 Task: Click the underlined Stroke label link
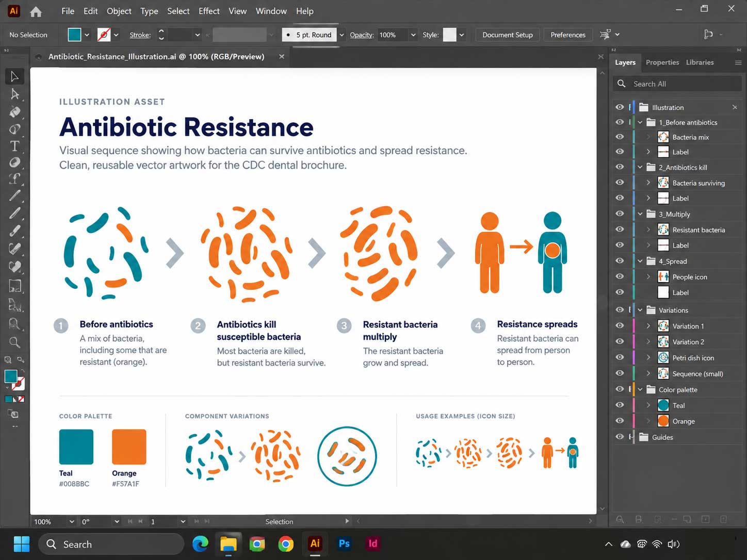click(140, 35)
